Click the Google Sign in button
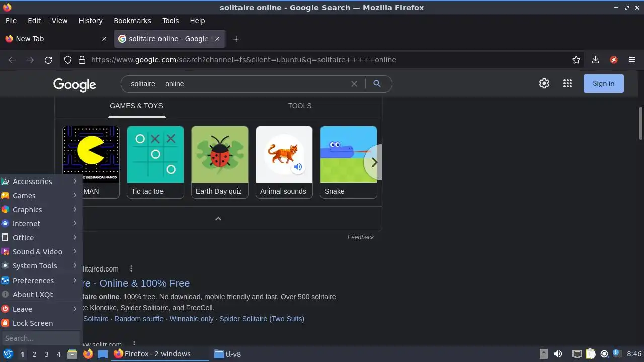The width and height of the screenshot is (644, 362). click(604, 83)
